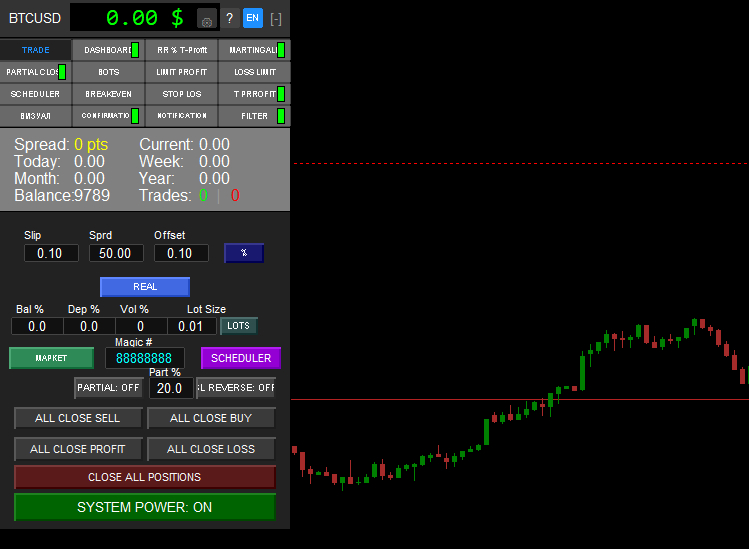Toggle the SL REVERSE: OFF button
Viewport: 749px width, 549px height.
click(x=236, y=388)
